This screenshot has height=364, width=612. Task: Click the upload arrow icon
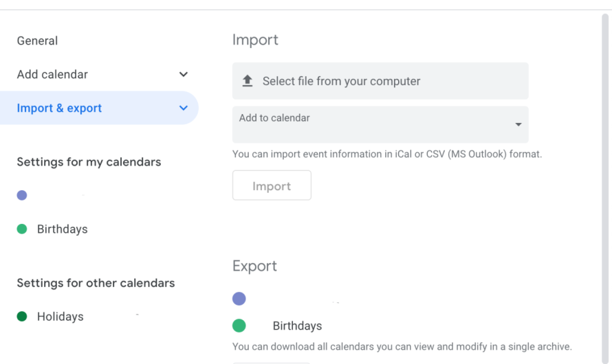click(248, 81)
